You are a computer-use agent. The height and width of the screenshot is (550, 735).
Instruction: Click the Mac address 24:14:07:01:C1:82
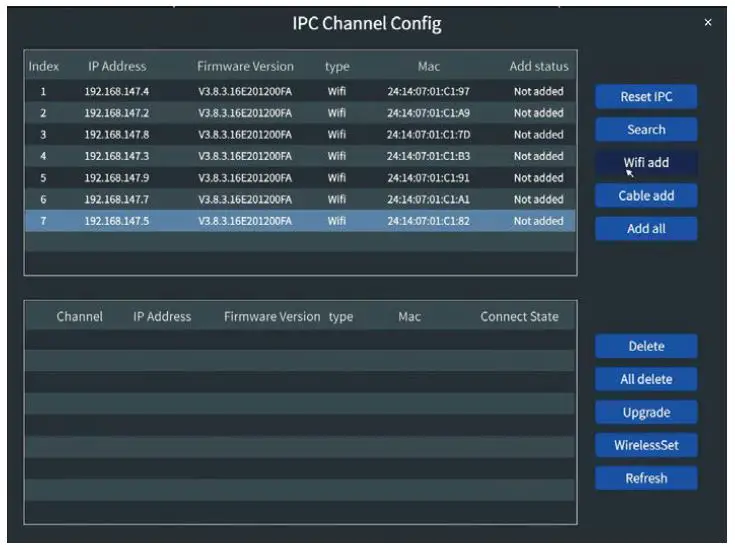click(428, 221)
